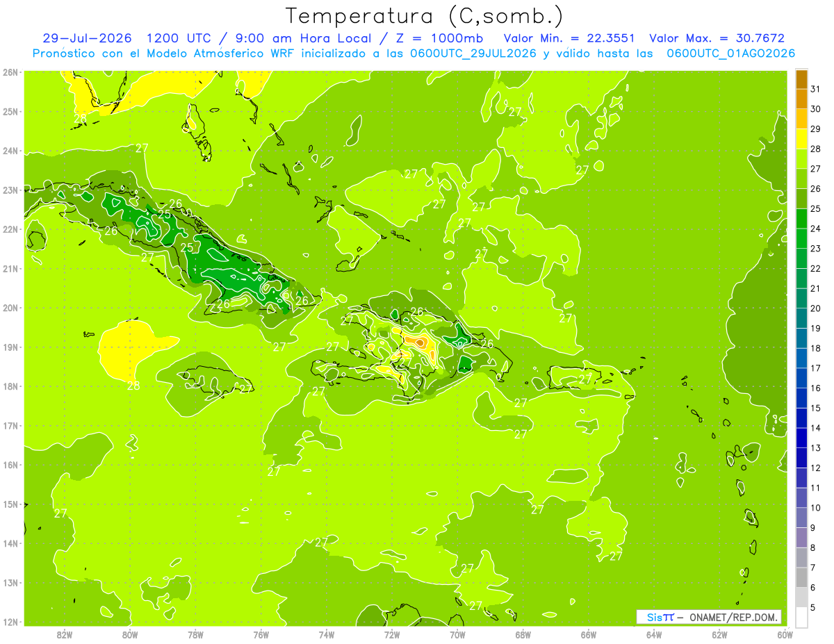Click the '66W' longitude axis label
Screen dimensions: 834x644
[589, 634]
